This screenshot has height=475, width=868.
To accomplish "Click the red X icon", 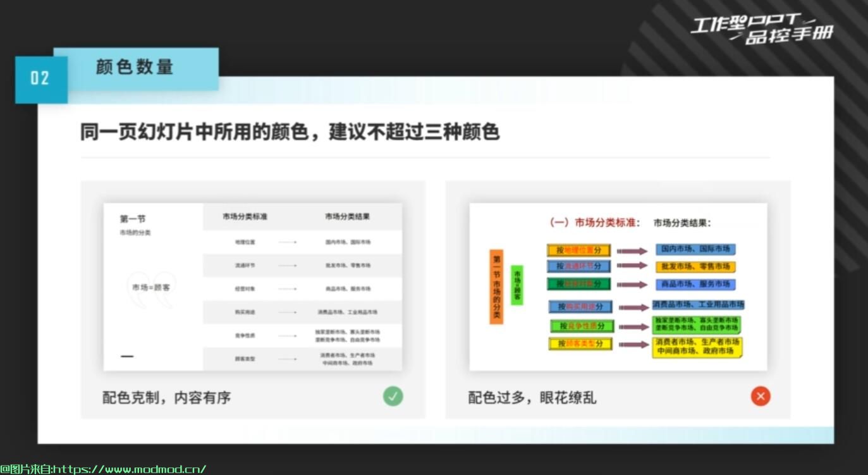I will (761, 397).
